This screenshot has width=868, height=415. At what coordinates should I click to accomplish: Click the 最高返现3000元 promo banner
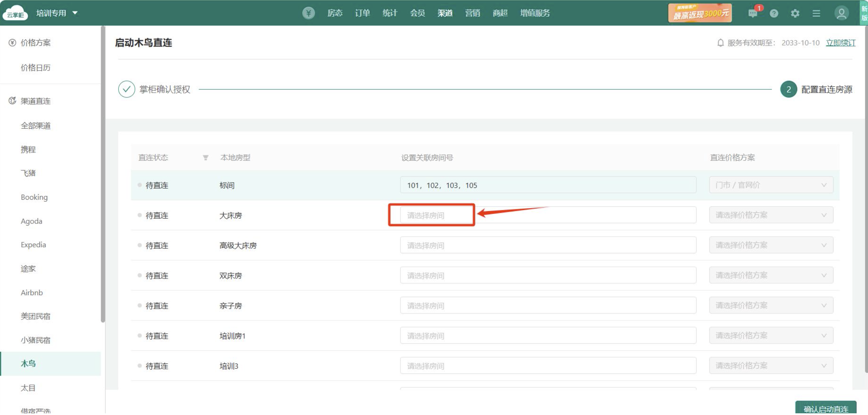tap(700, 13)
